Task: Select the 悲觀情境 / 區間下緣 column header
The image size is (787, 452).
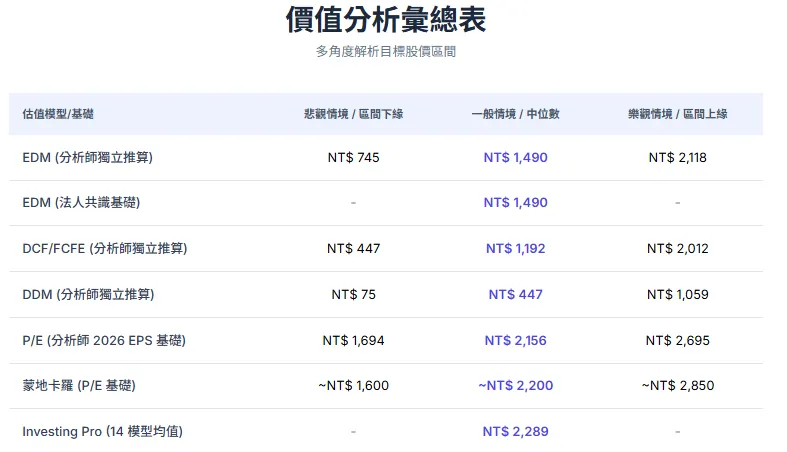Action: 353,114
